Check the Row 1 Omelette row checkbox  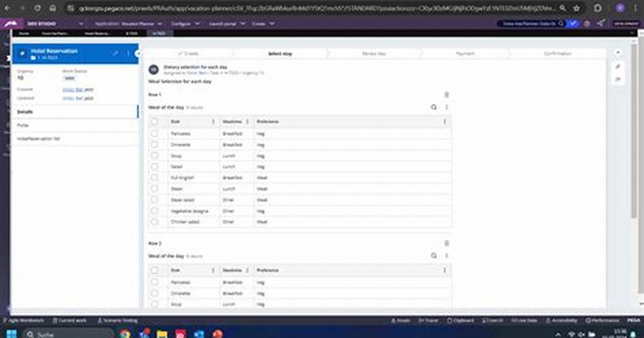coord(155,145)
